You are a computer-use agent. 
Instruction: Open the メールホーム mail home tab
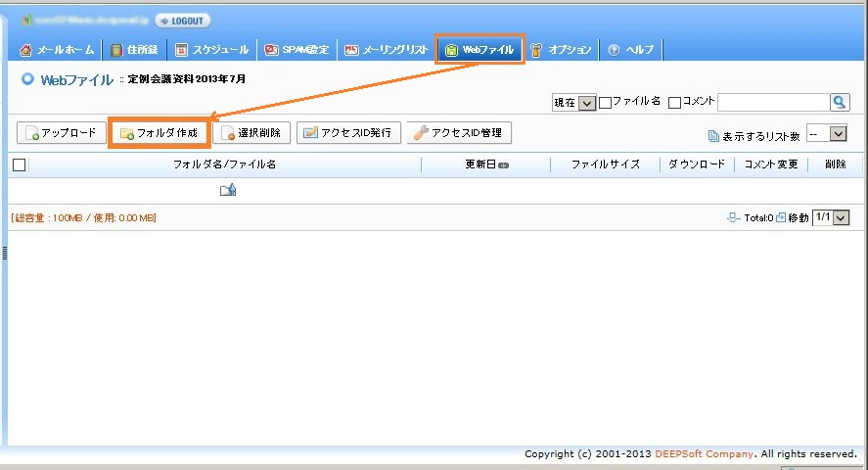coord(58,49)
